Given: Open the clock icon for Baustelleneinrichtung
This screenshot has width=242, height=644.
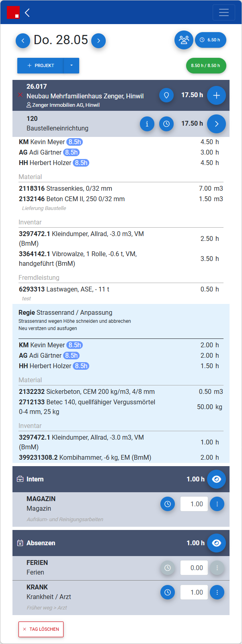Looking at the screenshot, I should 166,124.
